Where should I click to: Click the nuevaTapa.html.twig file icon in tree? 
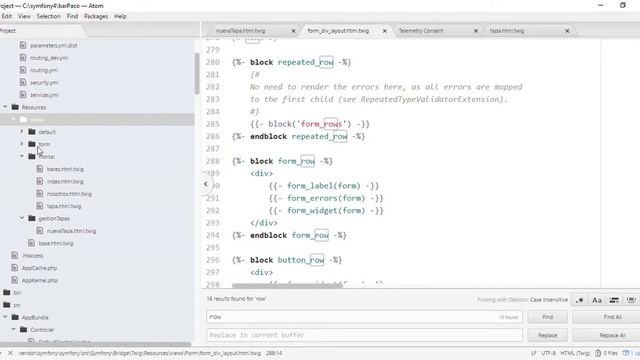coord(40,231)
